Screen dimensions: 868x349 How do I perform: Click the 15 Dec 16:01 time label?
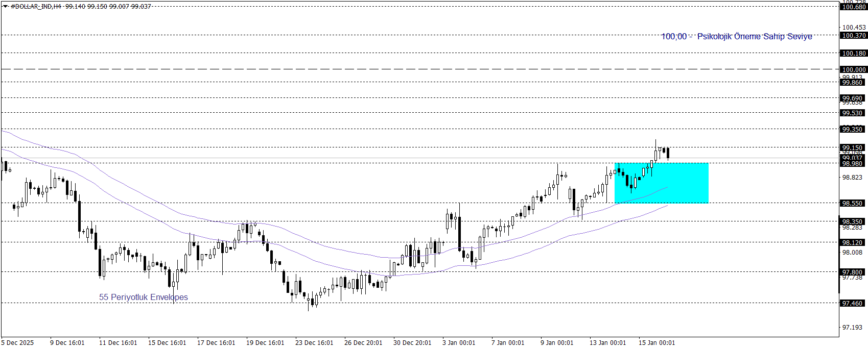(x=167, y=342)
